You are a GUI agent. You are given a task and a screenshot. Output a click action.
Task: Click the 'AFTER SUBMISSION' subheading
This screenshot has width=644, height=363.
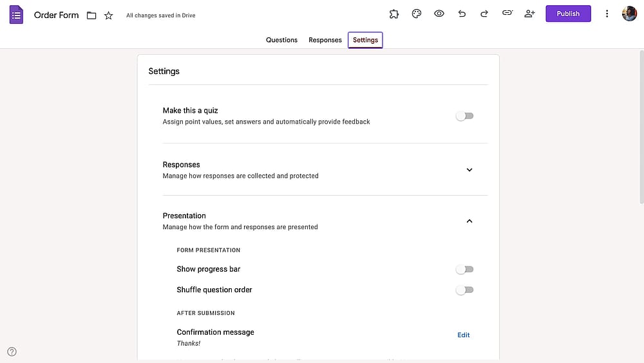pyautogui.click(x=205, y=313)
